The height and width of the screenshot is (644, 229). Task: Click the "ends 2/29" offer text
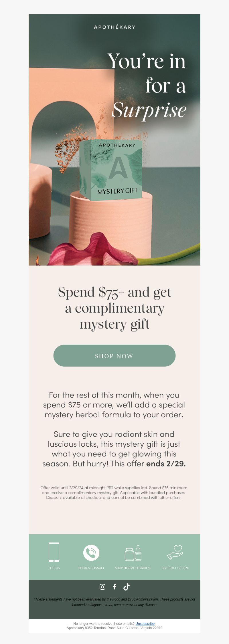(x=166, y=464)
